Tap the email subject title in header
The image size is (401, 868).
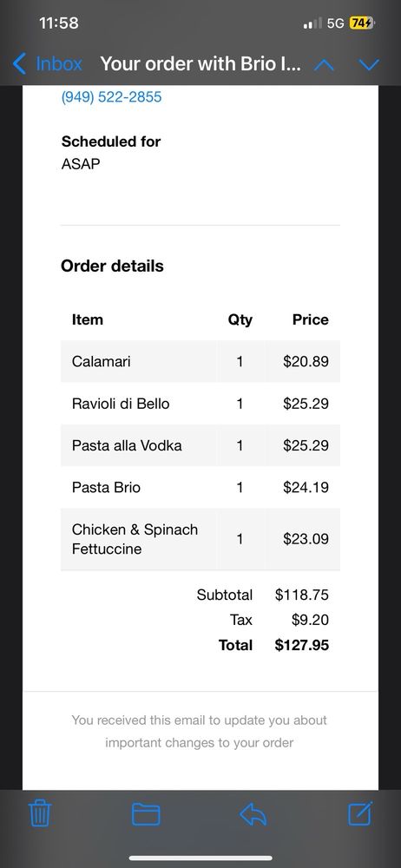[x=200, y=64]
